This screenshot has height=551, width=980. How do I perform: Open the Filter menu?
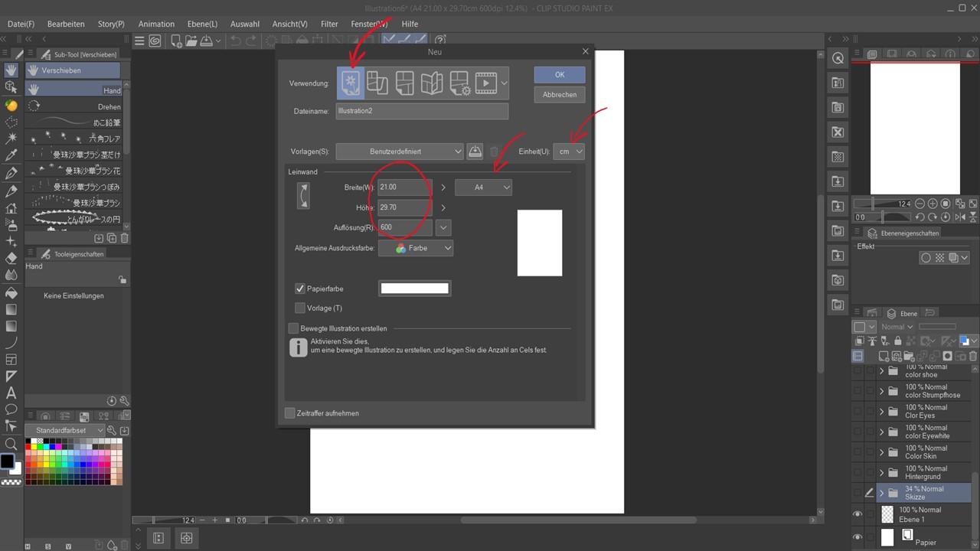coord(329,24)
